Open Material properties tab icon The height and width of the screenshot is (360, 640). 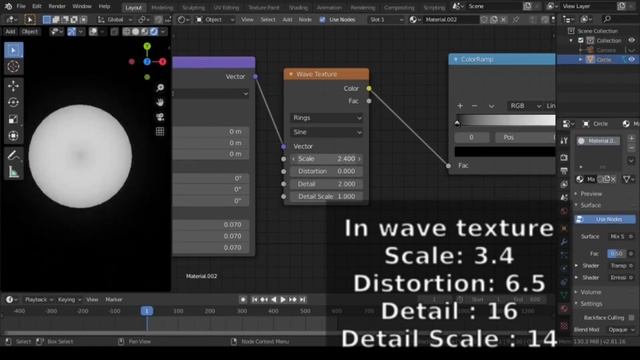coord(564,308)
